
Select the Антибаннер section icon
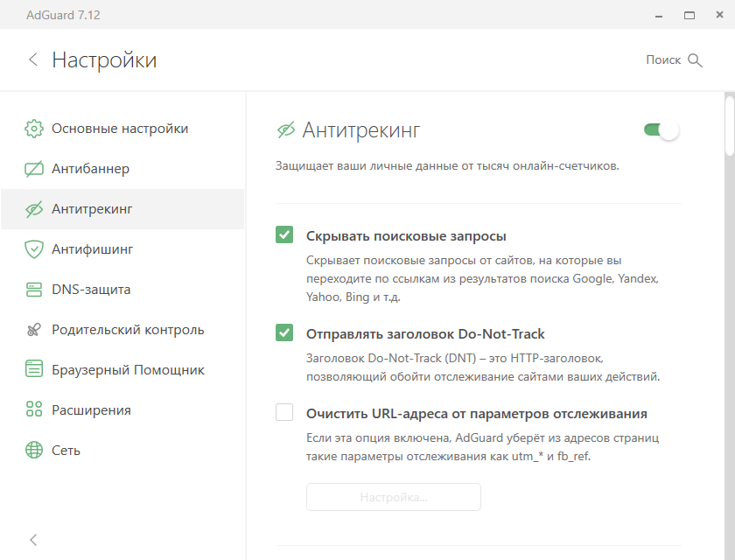point(33,168)
